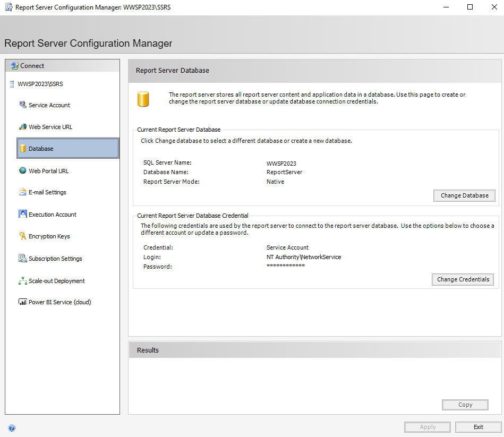Minimize the Configuration Manager window
This screenshot has width=504, height=437.
(x=446, y=7)
